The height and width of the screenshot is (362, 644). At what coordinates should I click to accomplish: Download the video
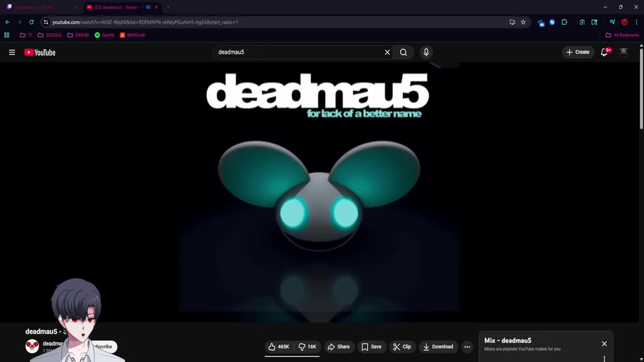pos(438,346)
